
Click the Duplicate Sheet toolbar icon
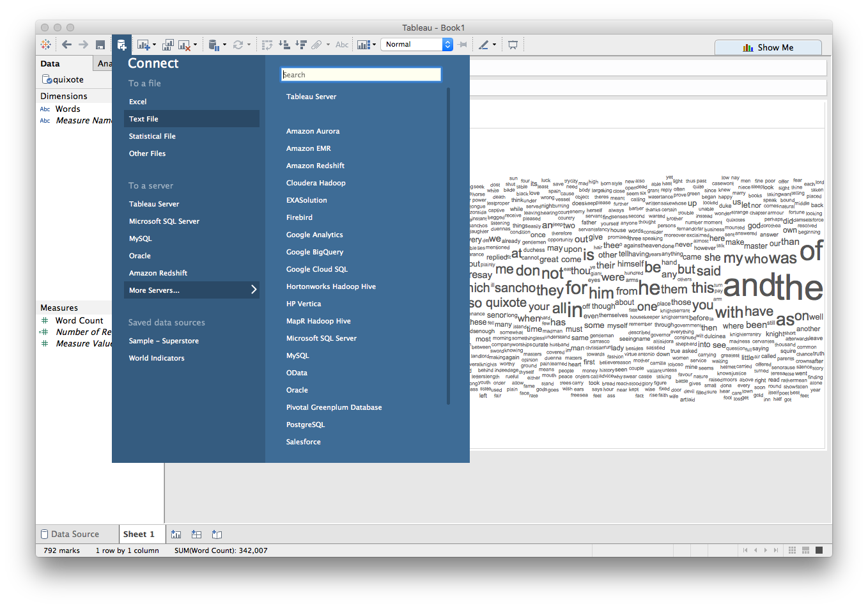click(168, 45)
